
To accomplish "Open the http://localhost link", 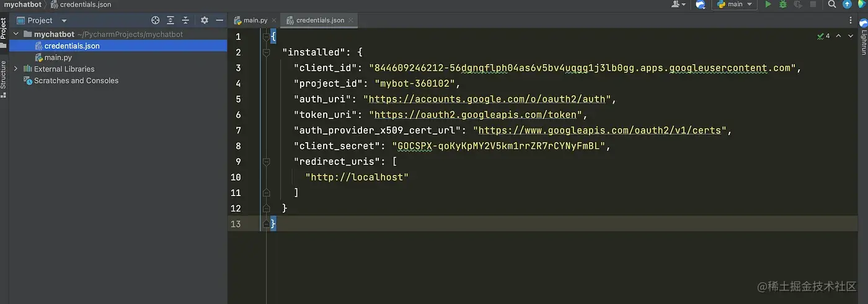I will (357, 177).
